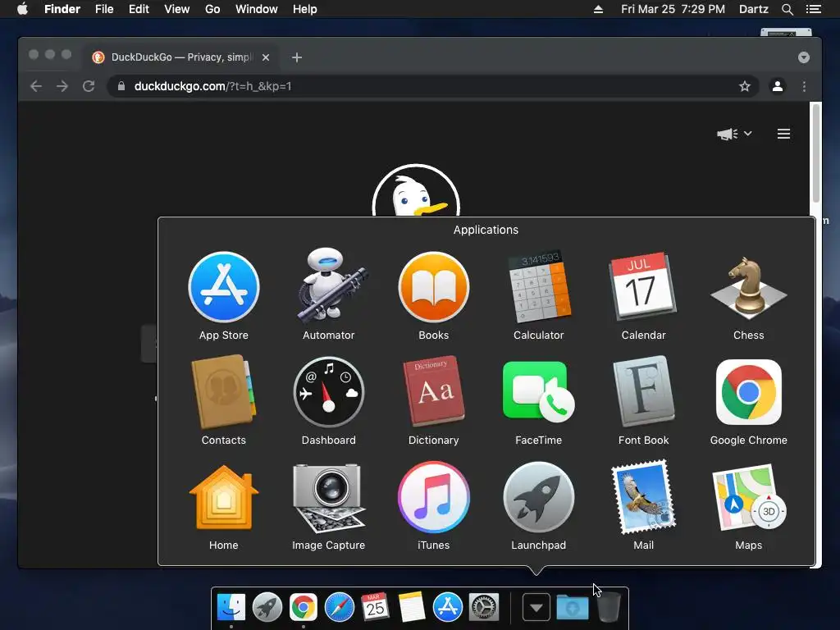Open Image Capture in Applications grid
Image resolution: width=840 pixels, height=630 pixels.
(x=329, y=498)
